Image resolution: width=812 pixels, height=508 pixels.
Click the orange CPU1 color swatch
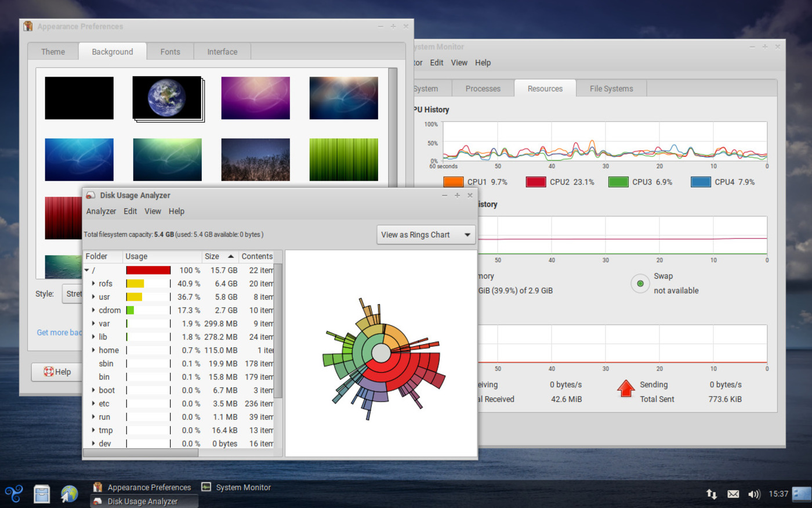tap(453, 182)
